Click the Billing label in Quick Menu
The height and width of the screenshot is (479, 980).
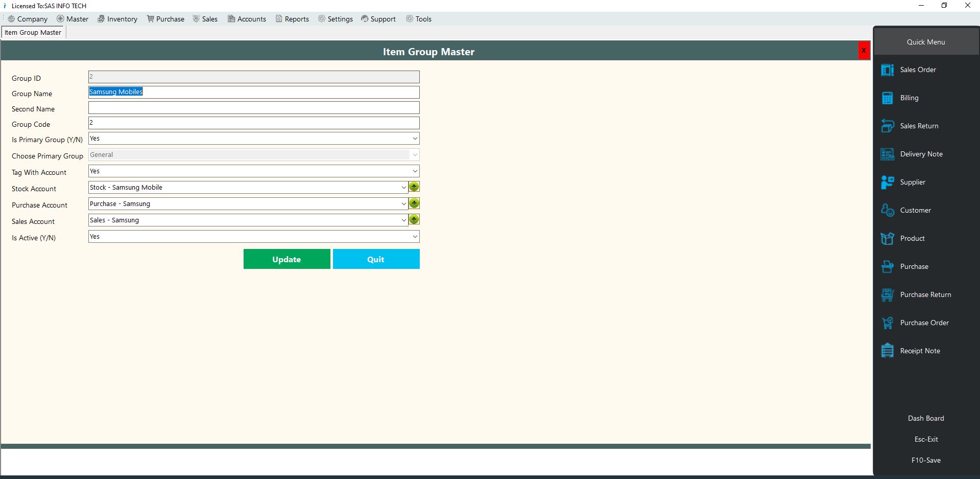(x=909, y=98)
